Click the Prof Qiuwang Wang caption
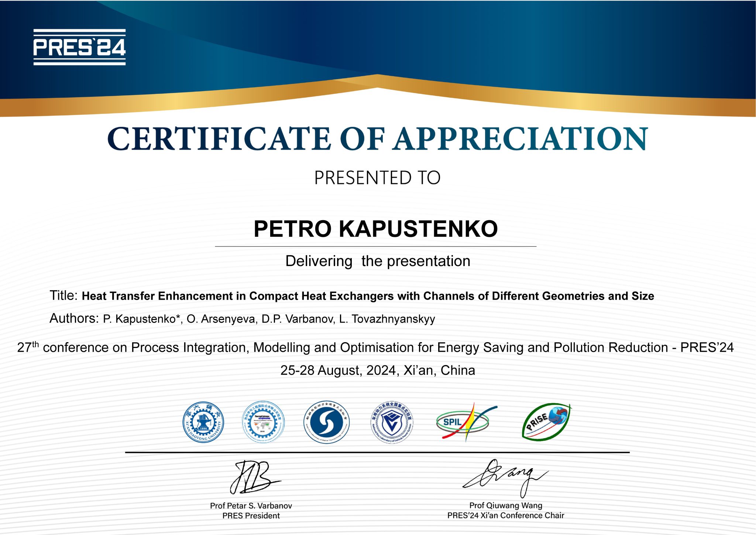The image size is (756, 535). click(x=505, y=505)
